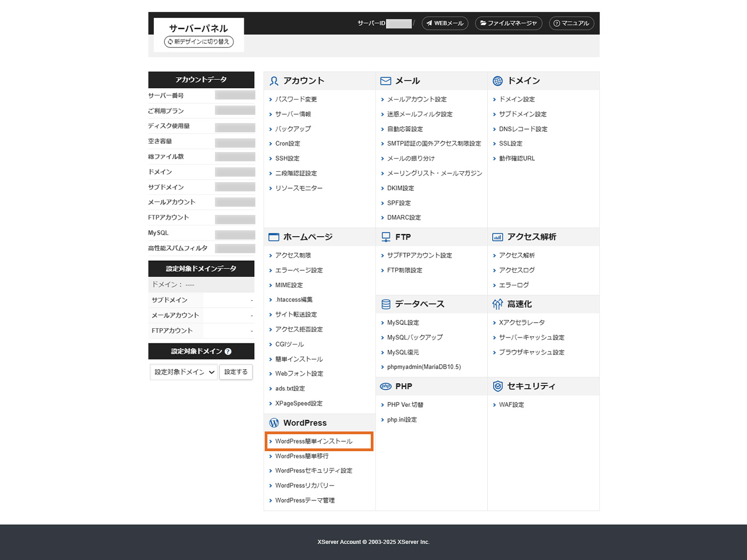This screenshot has height=560, width=747.
Task: Click the FTP section monitor icon
Action: click(x=386, y=237)
